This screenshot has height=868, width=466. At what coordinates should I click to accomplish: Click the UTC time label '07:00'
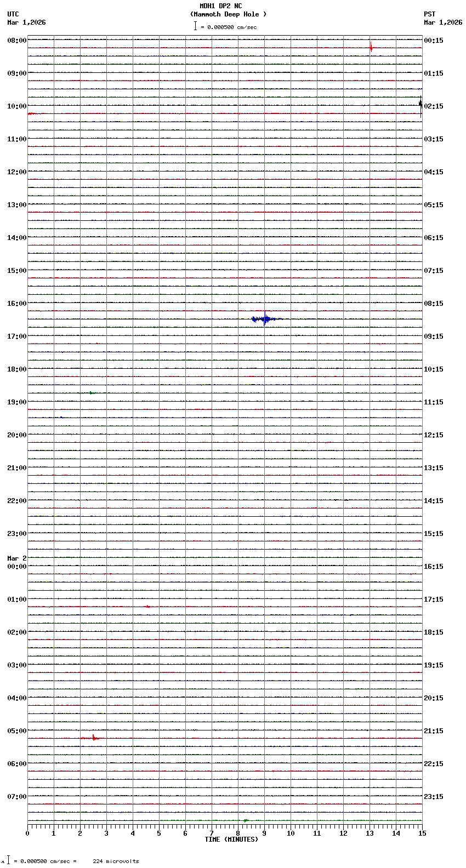[x=17, y=797]
